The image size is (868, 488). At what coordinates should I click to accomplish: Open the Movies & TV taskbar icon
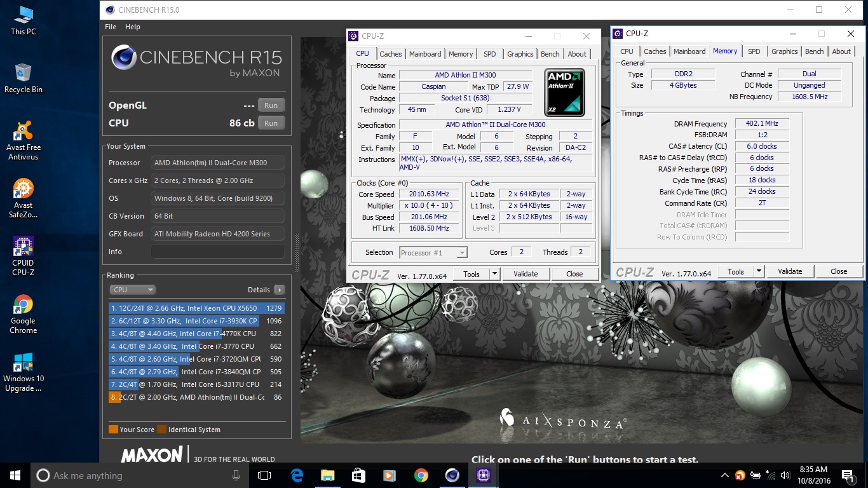pyautogui.click(x=390, y=475)
